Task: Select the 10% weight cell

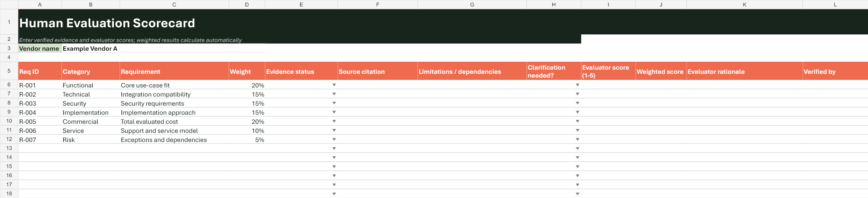Action: tap(247, 130)
